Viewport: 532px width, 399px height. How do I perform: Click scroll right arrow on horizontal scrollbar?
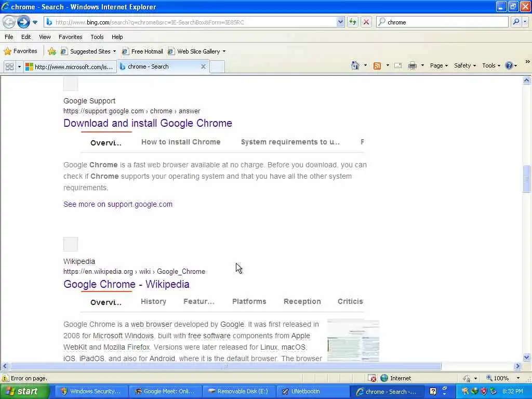(x=517, y=366)
